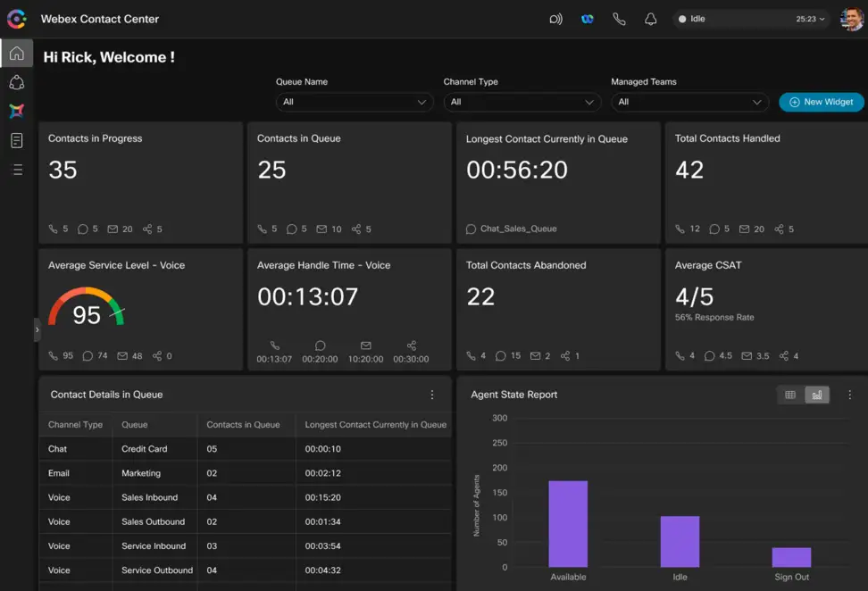
Task: Click the 4/5 Average CSAT value
Action: tap(694, 297)
